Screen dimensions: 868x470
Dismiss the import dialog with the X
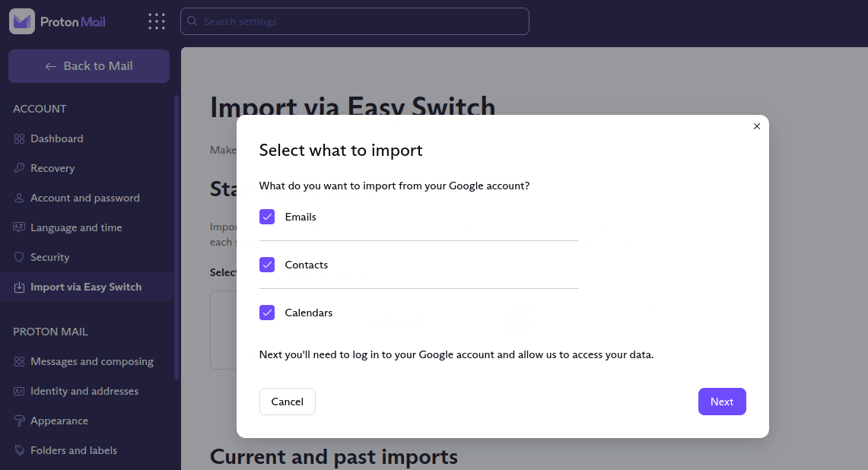[757, 126]
